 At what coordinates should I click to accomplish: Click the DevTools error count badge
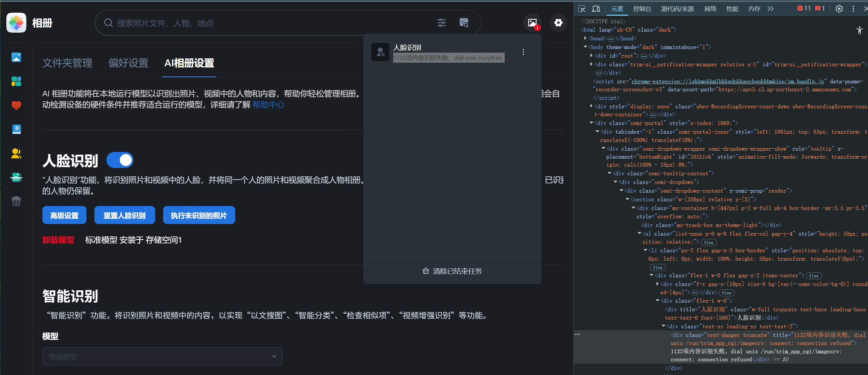(804, 8)
